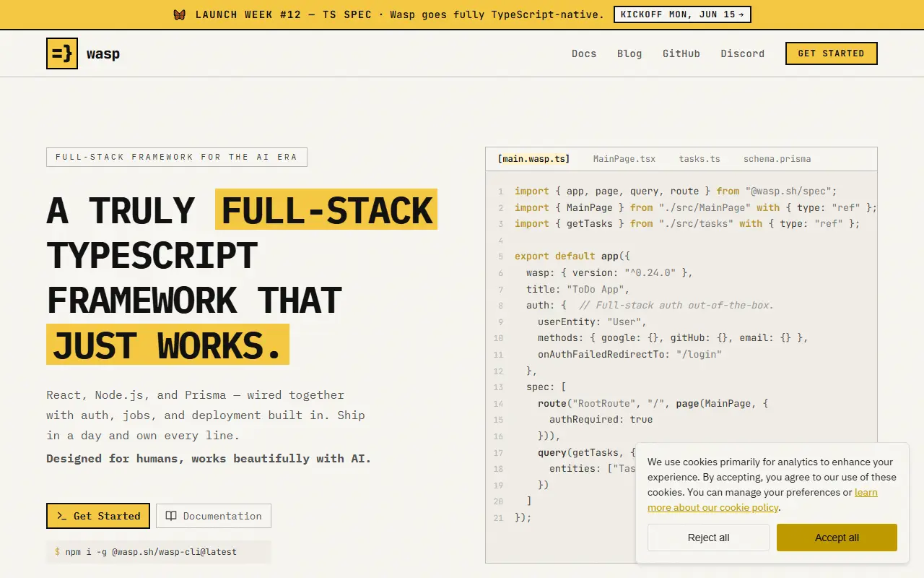
Task: Click the methods: google, gitHub, email code line
Action: point(673,337)
